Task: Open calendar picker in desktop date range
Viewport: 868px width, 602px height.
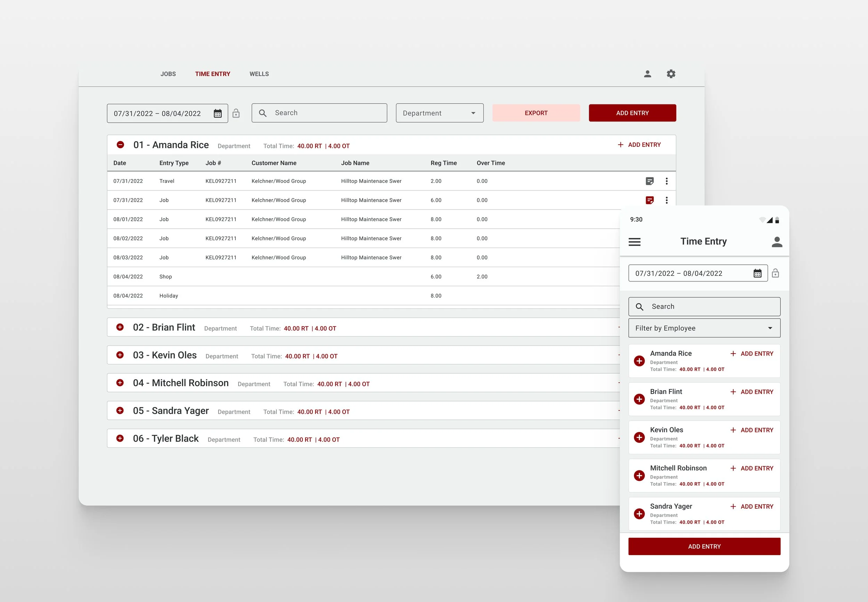Action: coord(218,113)
